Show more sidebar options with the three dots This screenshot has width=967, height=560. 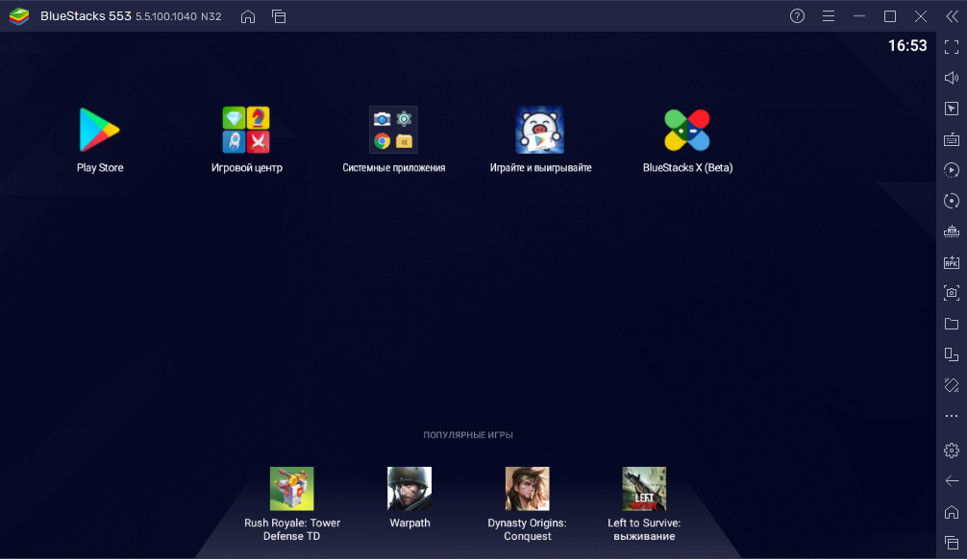coord(952,416)
